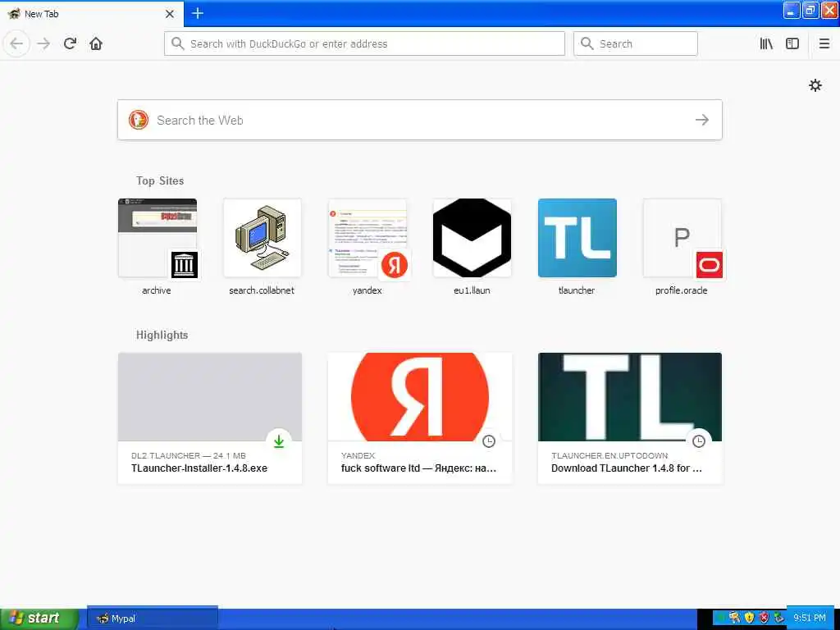
Task: Select the New Tab tab
Action: pyautogui.click(x=92, y=14)
